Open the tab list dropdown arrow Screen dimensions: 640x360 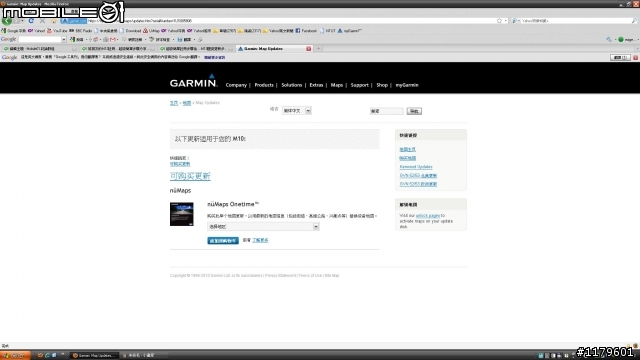637,49
